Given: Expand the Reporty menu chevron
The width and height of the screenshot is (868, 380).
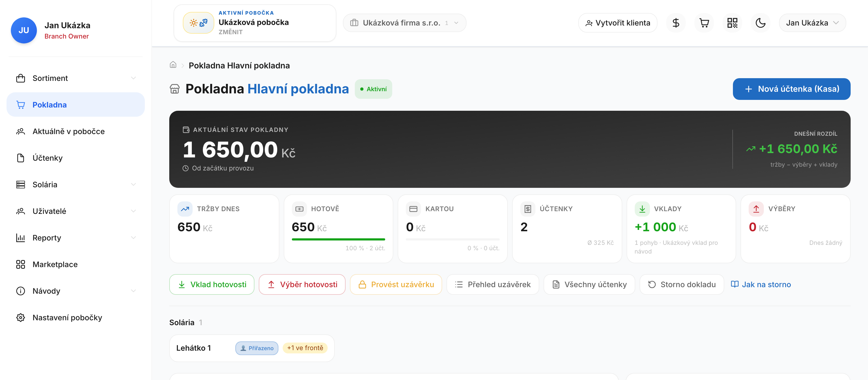Looking at the screenshot, I should click(133, 238).
